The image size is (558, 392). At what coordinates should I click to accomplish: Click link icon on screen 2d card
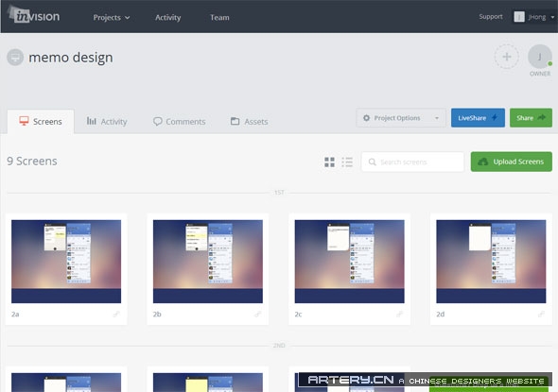click(x=541, y=314)
